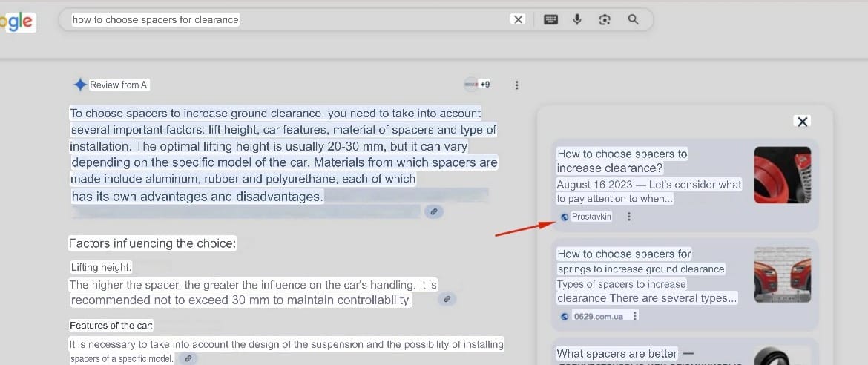Click the link icon after Features of the car
The image size is (868, 365).
click(188, 358)
